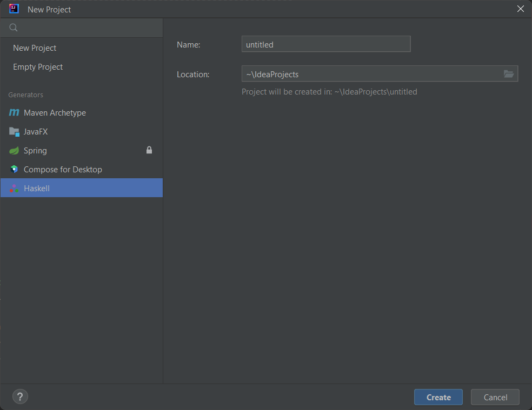Screen dimensions: 532x410
Task: Choose the JavaFX generator
Action: click(x=82, y=132)
